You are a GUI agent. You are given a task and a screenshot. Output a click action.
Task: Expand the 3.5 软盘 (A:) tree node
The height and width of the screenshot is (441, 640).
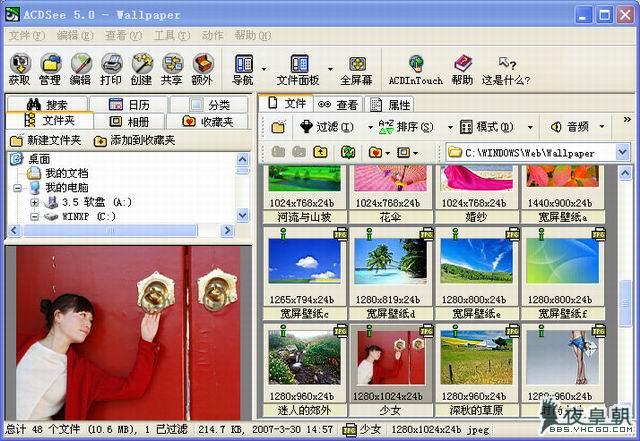34,202
